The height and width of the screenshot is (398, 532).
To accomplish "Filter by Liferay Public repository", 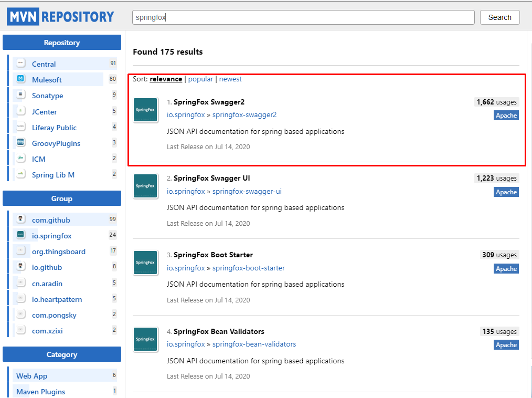I will [x=54, y=128].
